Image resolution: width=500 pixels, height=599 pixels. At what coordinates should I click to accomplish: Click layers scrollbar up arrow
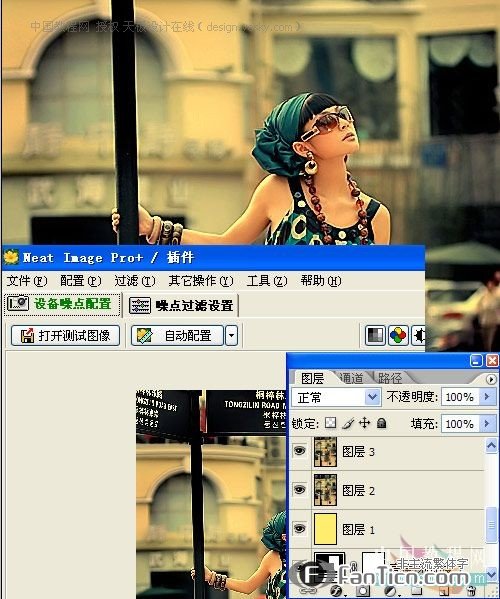[491, 445]
